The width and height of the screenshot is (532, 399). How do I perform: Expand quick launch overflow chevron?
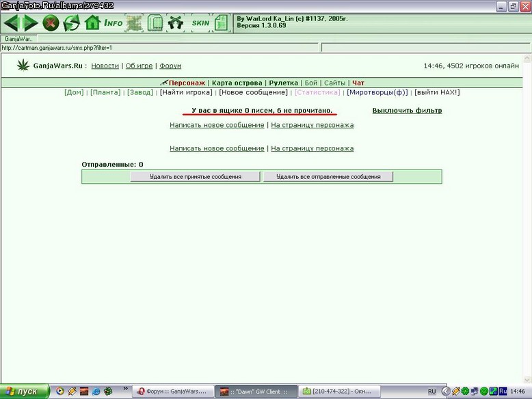[126, 389]
